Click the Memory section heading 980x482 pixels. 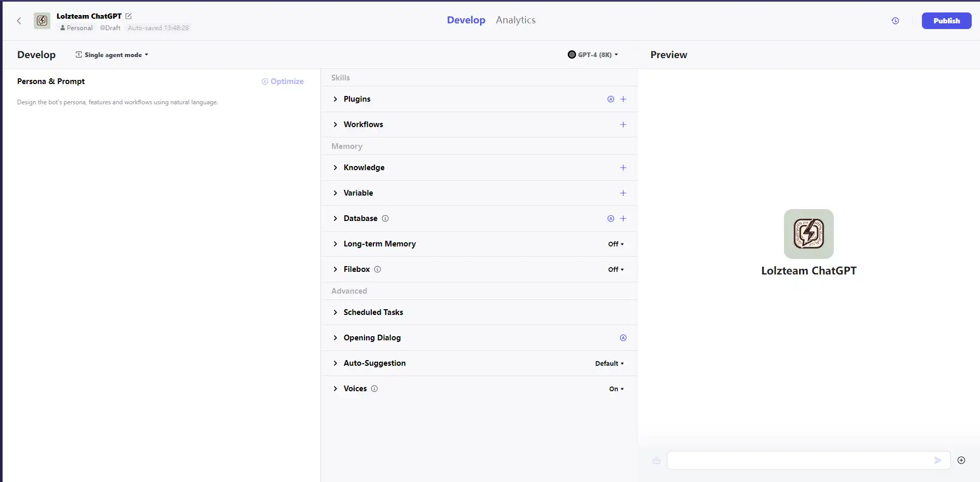click(347, 146)
